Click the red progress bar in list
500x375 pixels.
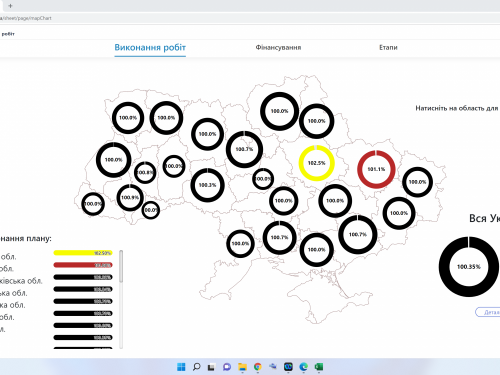coord(83,265)
